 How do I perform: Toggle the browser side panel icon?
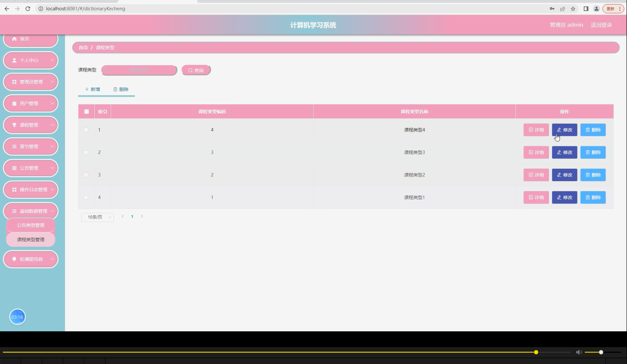tap(586, 9)
